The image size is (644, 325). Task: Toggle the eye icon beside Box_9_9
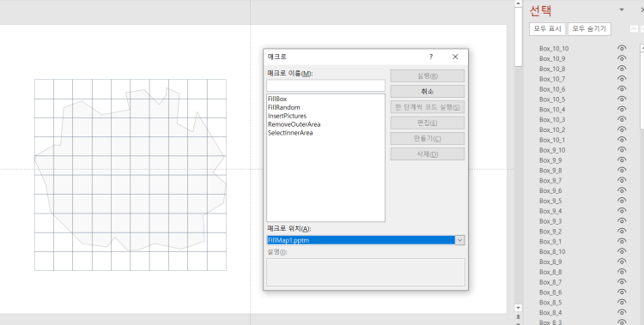click(x=622, y=160)
